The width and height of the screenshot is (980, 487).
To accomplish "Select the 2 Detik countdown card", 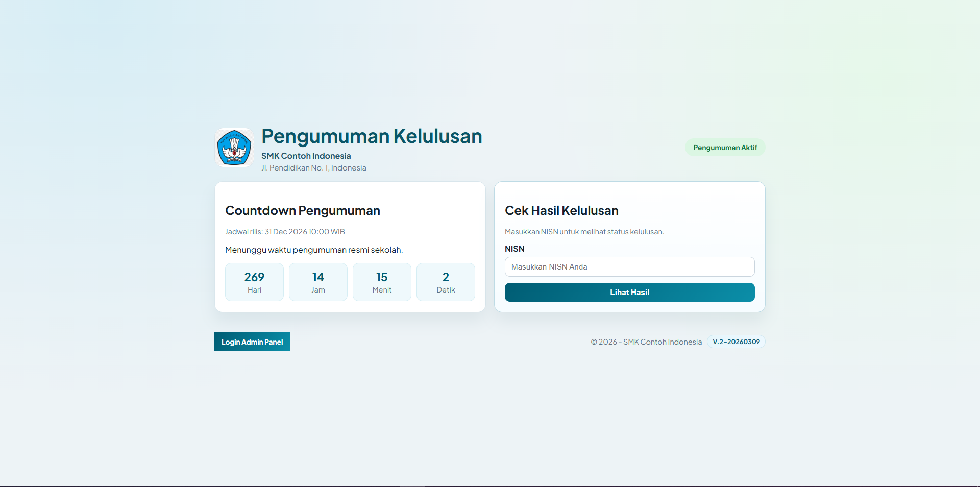I will tap(445, 282).
